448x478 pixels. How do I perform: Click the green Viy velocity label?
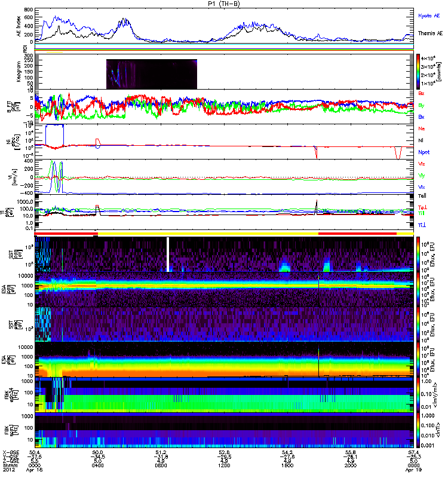click(x=421, y=176)
